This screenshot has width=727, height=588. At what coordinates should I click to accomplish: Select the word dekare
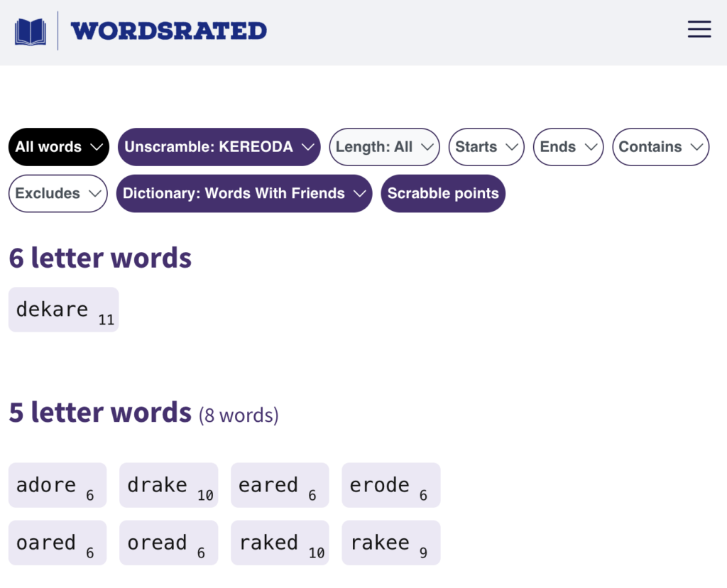pos(63,310)
